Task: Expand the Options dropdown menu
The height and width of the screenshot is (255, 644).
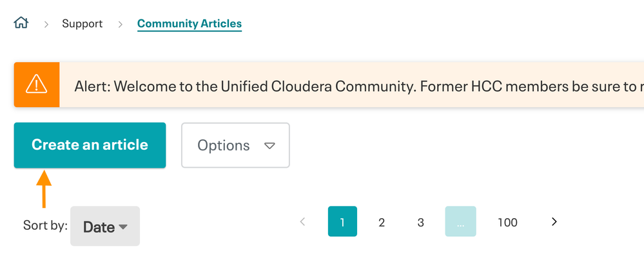Action: 235,145
